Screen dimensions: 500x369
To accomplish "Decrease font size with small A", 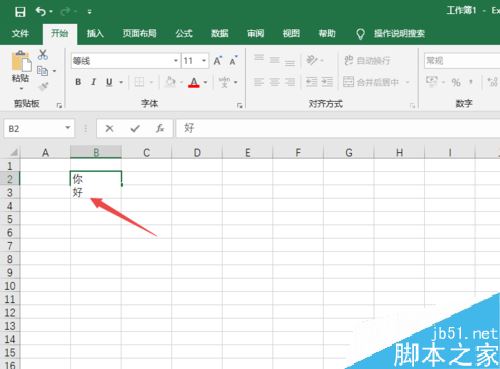I will tap(233, 61).
